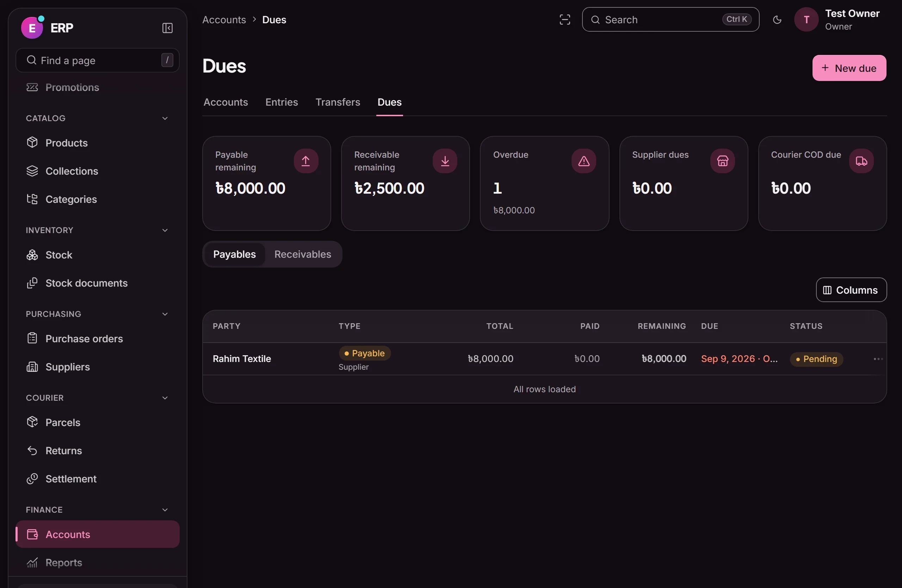902x588 pixels.
Task: Click the Rahim Textile party cell
Action: click(242, 359)
